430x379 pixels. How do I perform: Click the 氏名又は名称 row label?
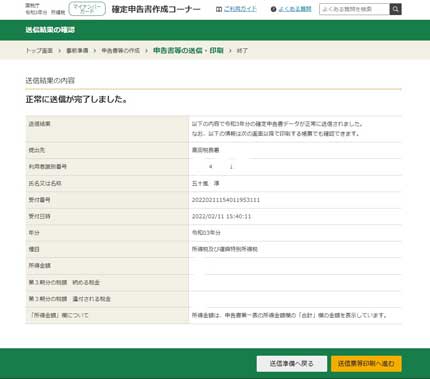(45, 183)
